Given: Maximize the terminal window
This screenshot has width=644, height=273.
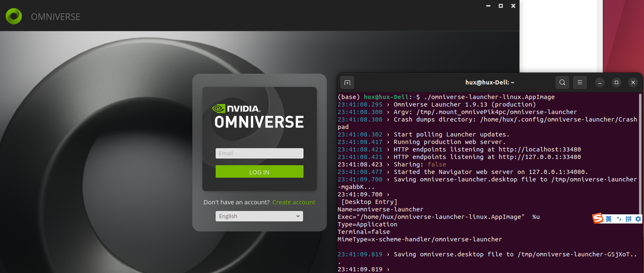Looking at the screenshot, I should click(617, 82).
